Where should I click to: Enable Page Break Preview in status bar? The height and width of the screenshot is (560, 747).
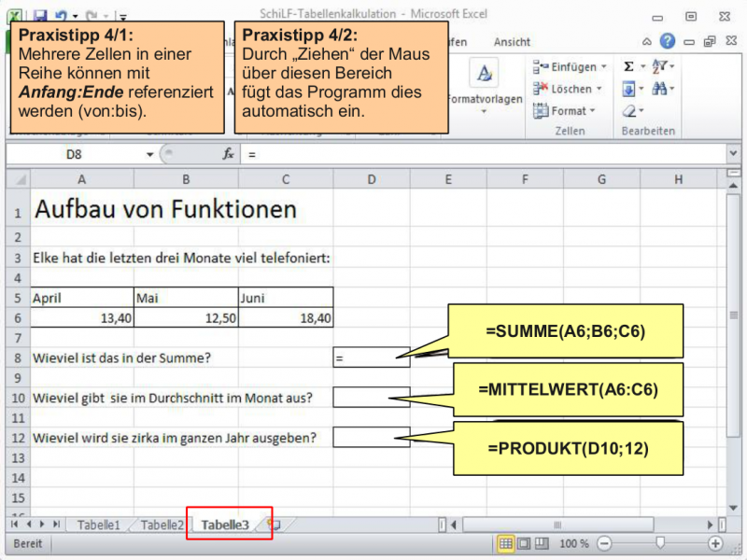tap(540, 543)
